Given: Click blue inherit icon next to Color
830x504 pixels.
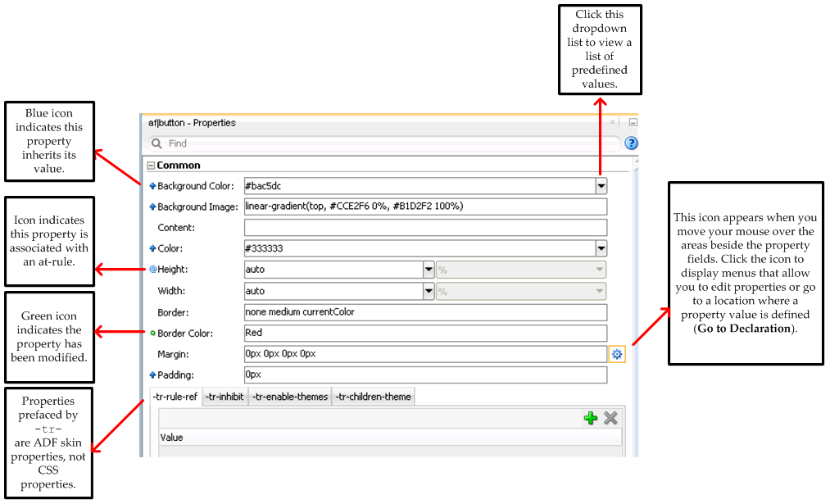Looking at the screenshot, I should point(152,248).
